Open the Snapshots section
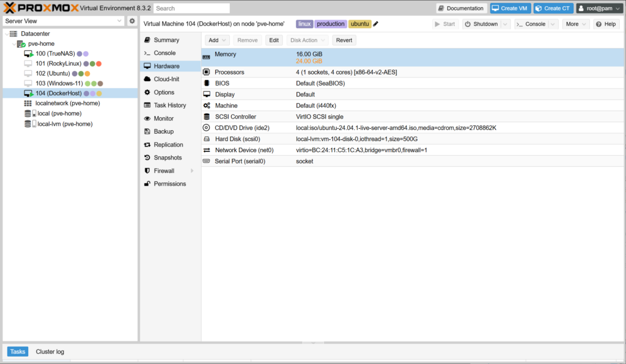The height and width of the screenshot is (364, 626). 168,158
